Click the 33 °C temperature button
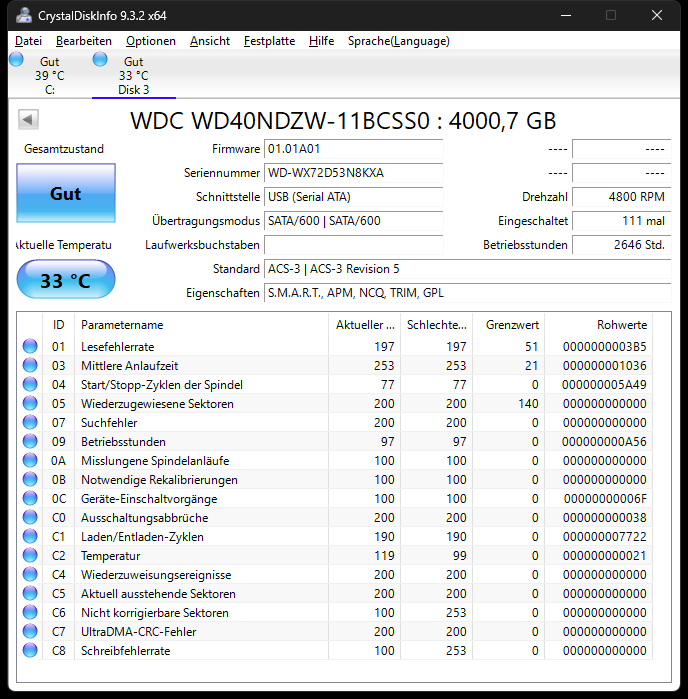The width and height of the screenshot is (688, 699). point(66,280)
